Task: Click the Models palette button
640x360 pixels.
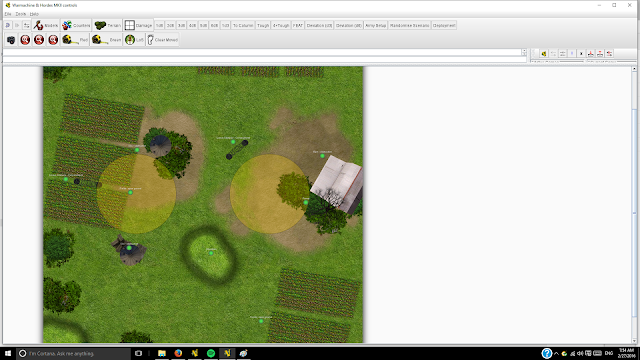Action: point(46,25)
